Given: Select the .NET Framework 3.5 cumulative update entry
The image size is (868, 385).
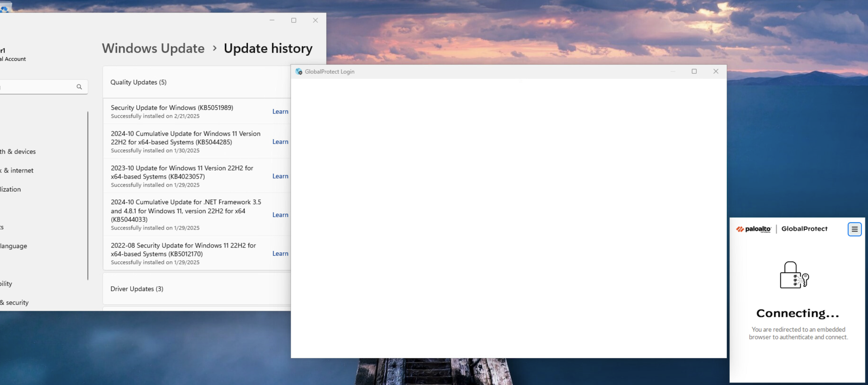Looking at the screenshot, I should [197, 215].
